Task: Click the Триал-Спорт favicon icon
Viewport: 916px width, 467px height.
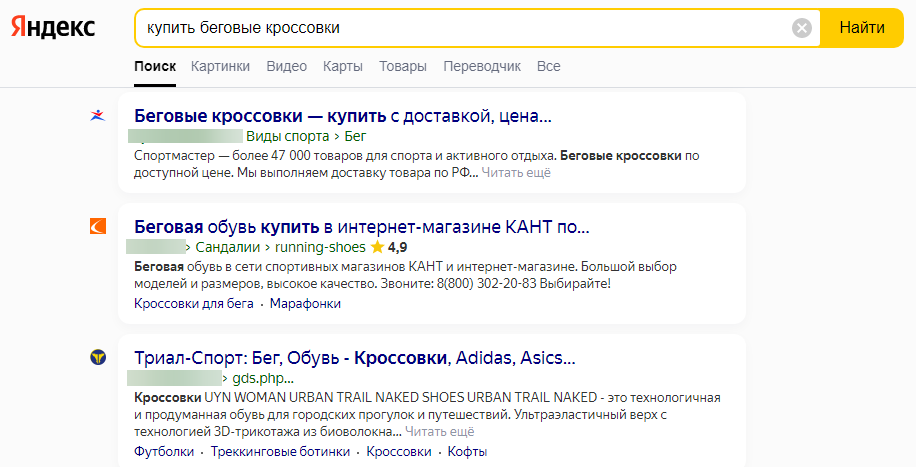Action: point(98,357)
